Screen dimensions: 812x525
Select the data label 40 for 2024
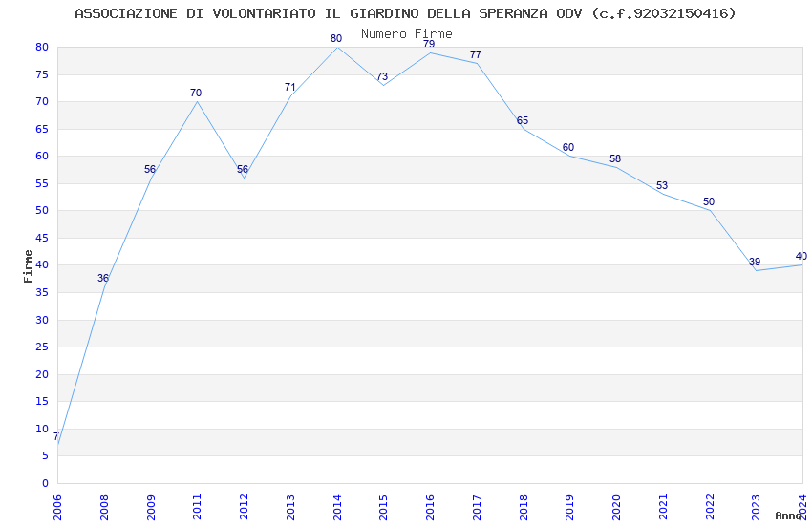[x=801, y=256]
